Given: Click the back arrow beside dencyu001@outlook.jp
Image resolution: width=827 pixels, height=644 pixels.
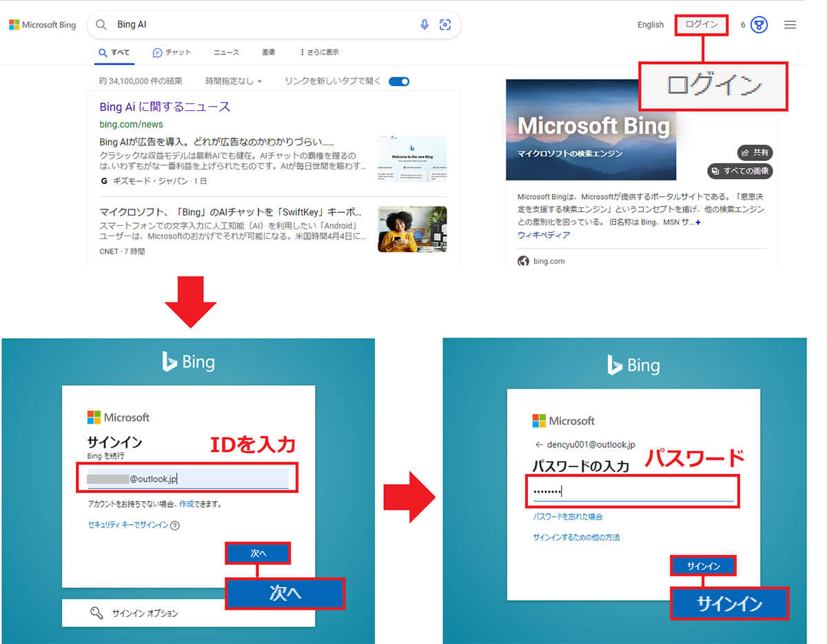Looking at the screenshot, I should click(539, 445).
